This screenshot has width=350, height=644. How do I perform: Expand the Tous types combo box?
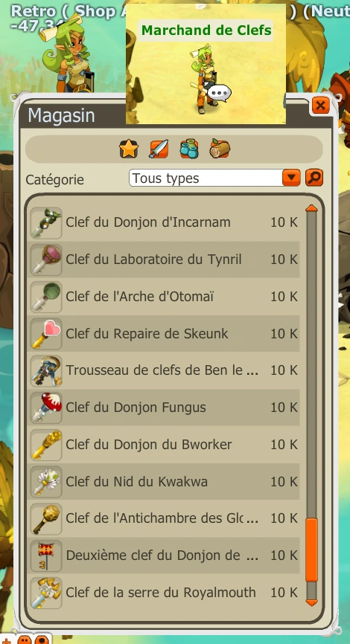click(214, 178)
